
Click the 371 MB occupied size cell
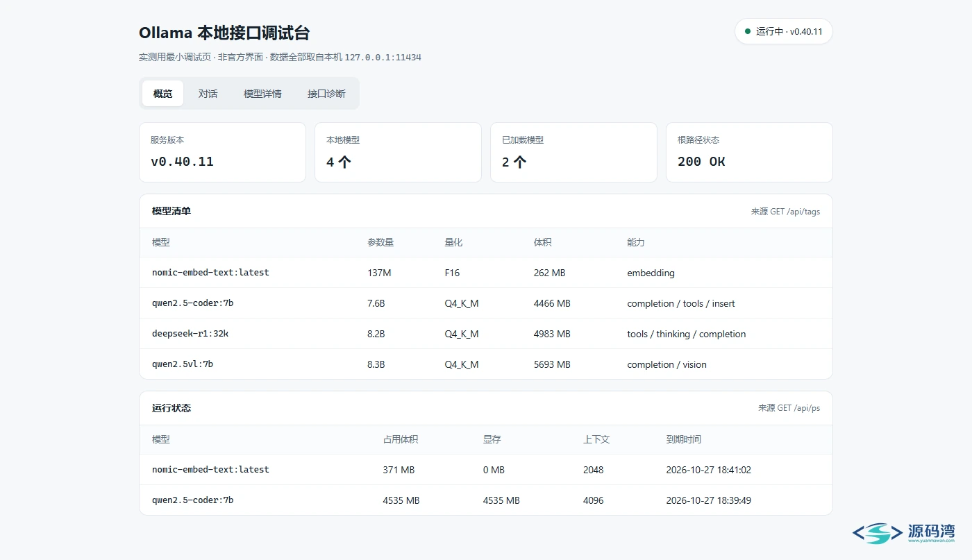pos(399,470)
